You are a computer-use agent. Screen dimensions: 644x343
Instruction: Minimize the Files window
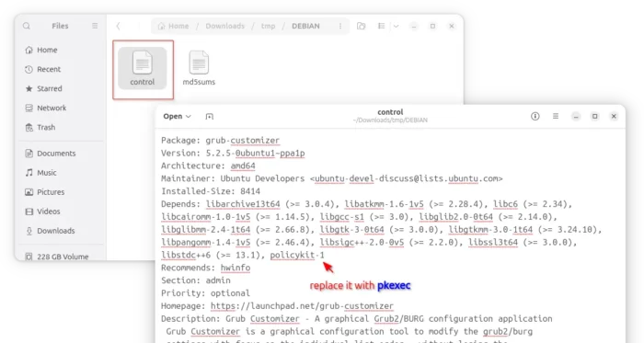point(414,27)
